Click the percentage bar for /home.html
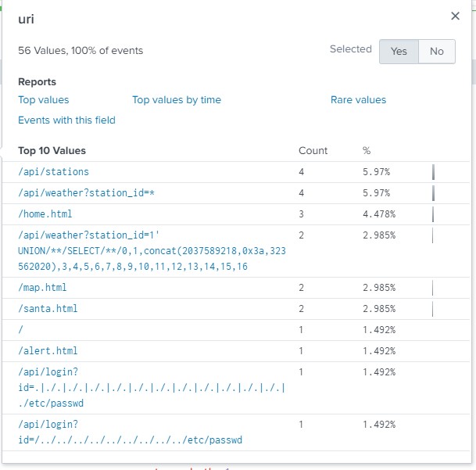 pos(433,214)
